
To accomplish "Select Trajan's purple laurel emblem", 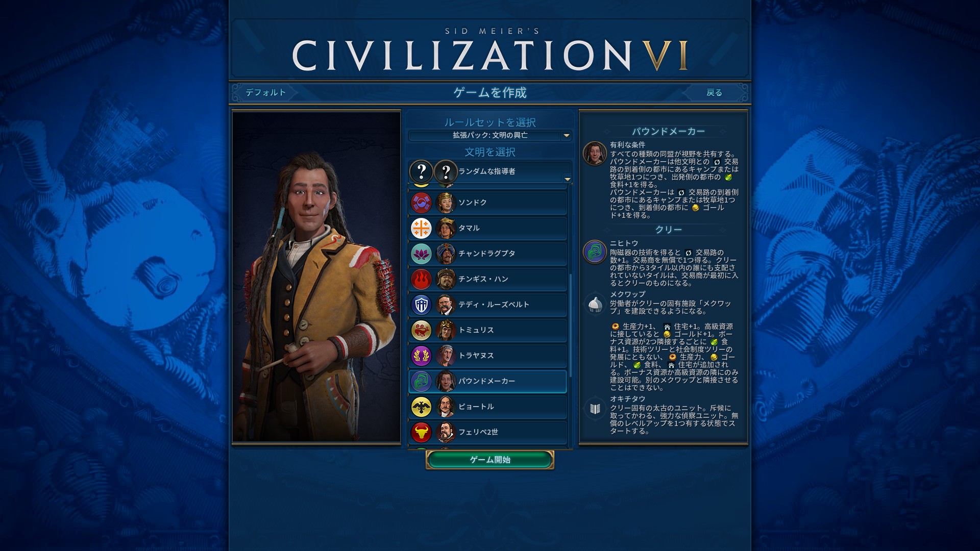I will point(421,356).
